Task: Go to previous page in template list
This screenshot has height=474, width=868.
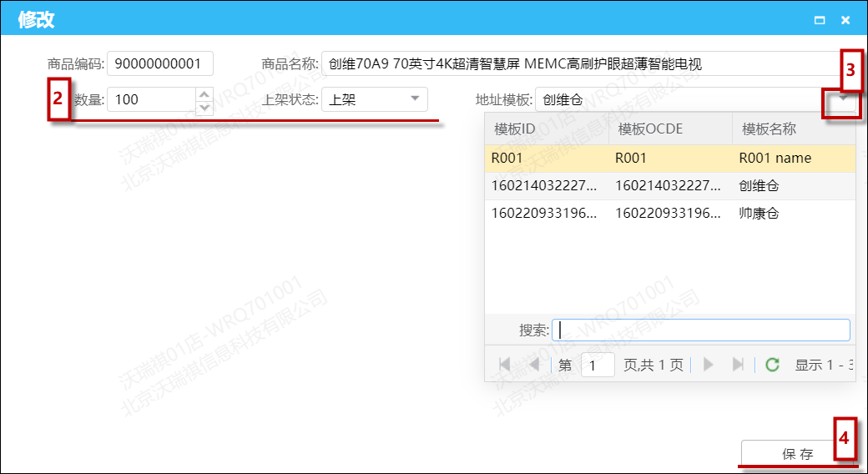Action: (534, 365)
